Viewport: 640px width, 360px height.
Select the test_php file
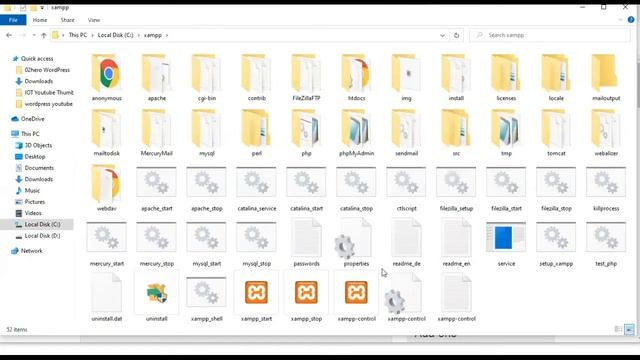606,244
